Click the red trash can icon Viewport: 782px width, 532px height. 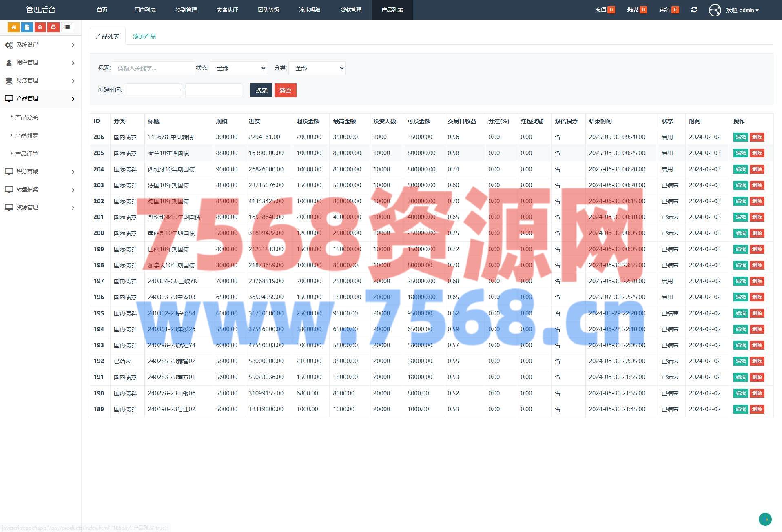pos(40,27)
